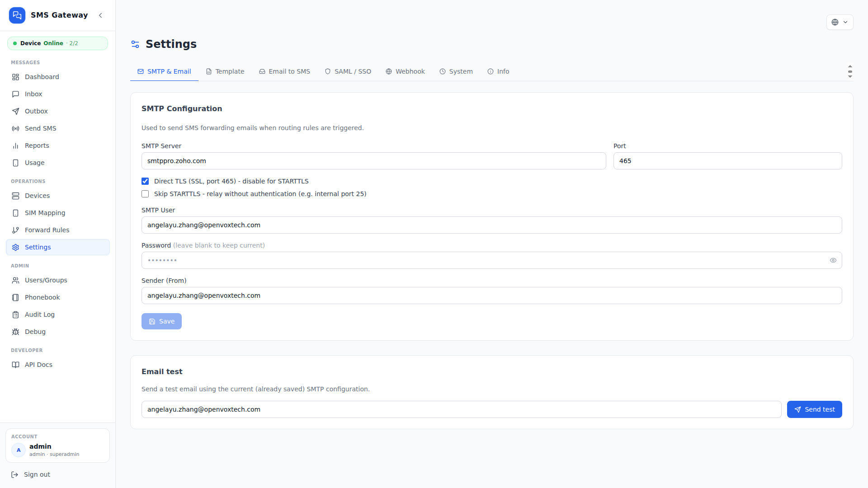Click the Sign out link label
Image resolution: width=868 pixels, height=488 pixels.
point(37,474)
